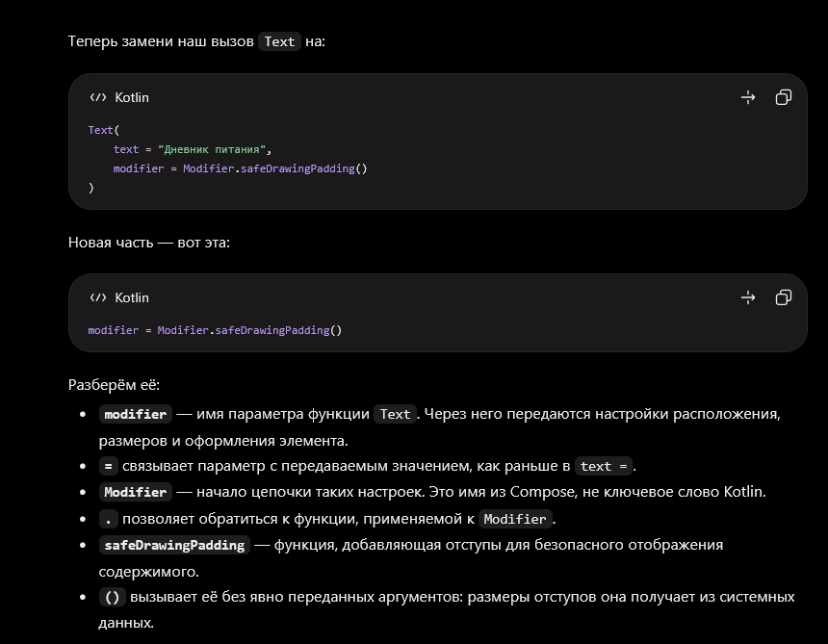Click the "." code chip starting the fourth bullet
Viewport: 828px width, 644px height.
(x=108, y=520)
